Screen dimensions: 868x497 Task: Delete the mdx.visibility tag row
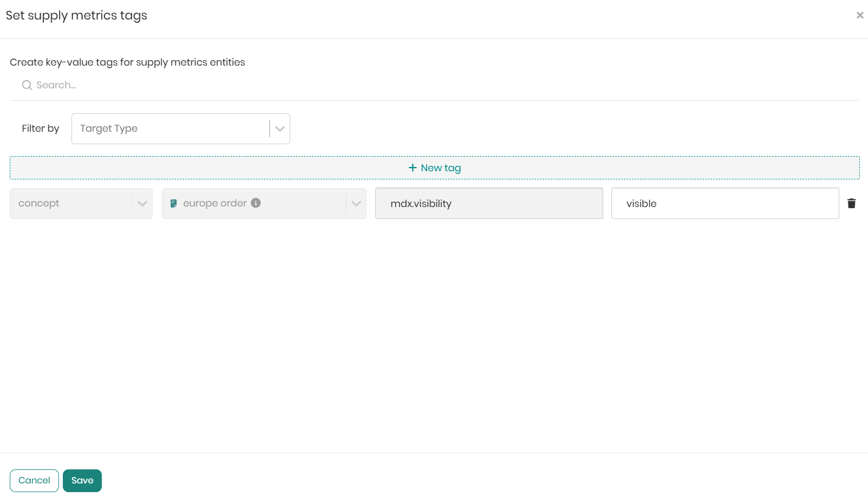851,203
